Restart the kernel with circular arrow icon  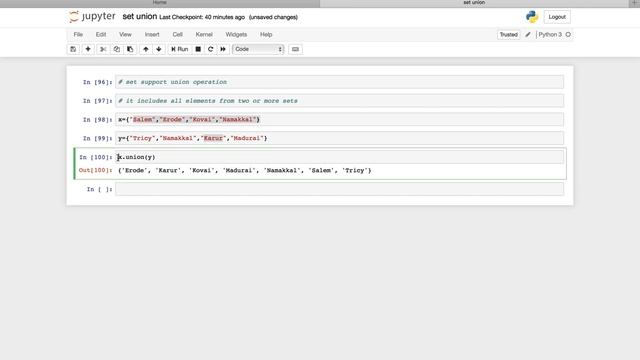coord(211,49)
